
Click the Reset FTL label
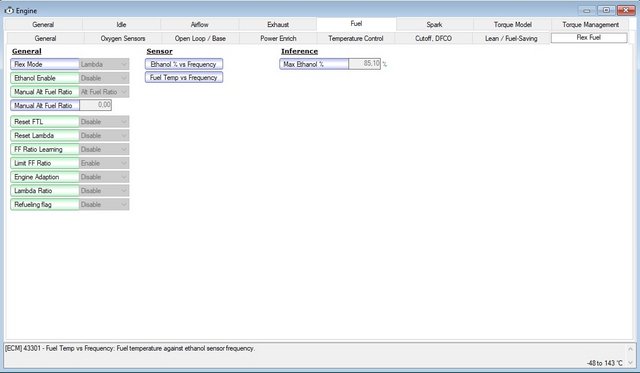point(44,122)
